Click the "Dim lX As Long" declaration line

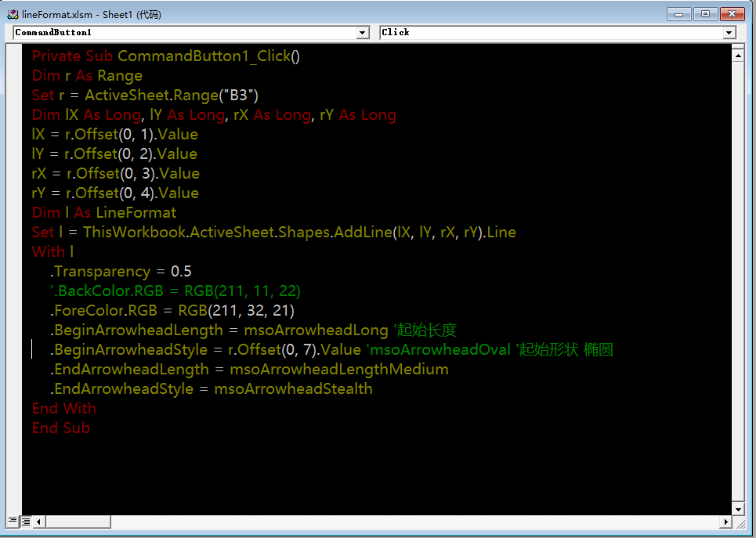pos(214,115)
